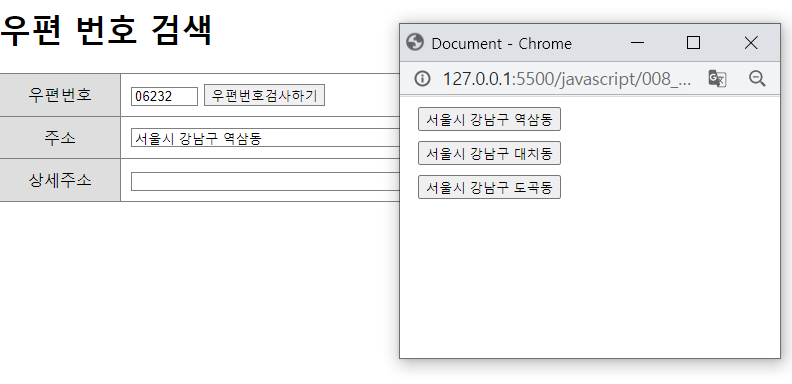Image resolution: width=792 pixels, height=384 pixels.
Task: Click the popup URL 127.0.0.1:5500/javascript/008_...
Action: coord(567,79)
